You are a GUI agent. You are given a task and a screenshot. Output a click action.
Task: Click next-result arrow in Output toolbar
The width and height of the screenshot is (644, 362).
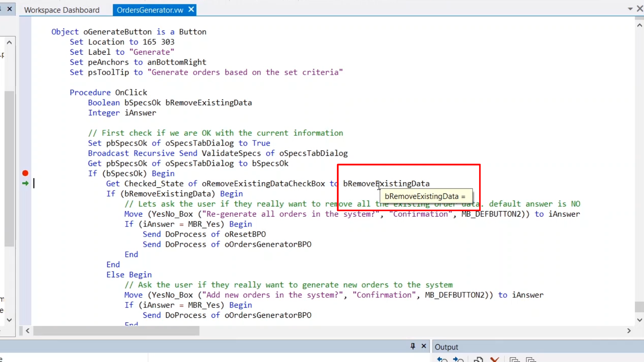click(458, 360)
